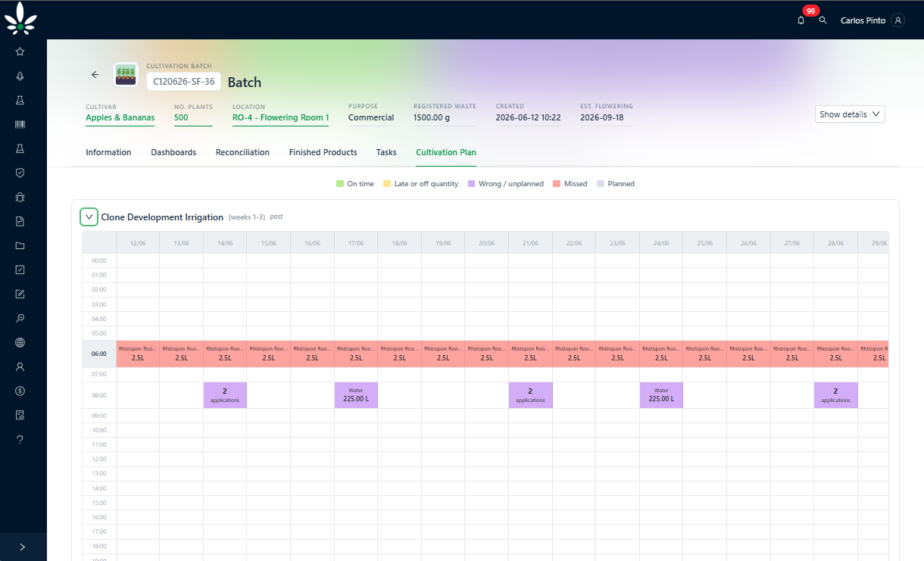Click the folder icon in the sidebar

tap(20, 245)
